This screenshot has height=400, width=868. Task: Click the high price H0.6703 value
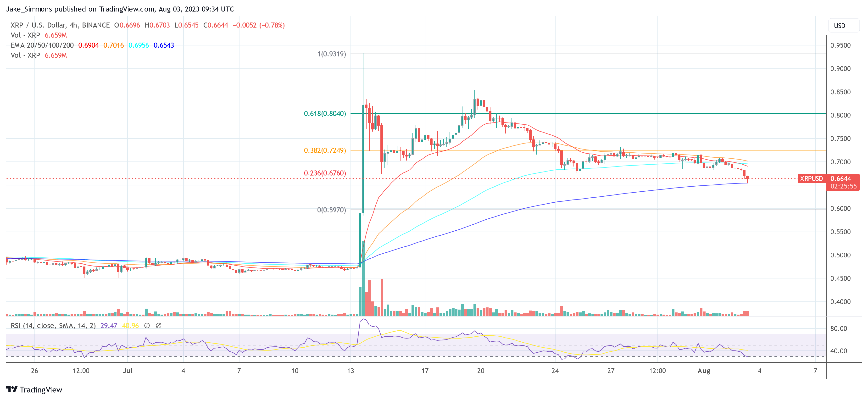[157, 25]
